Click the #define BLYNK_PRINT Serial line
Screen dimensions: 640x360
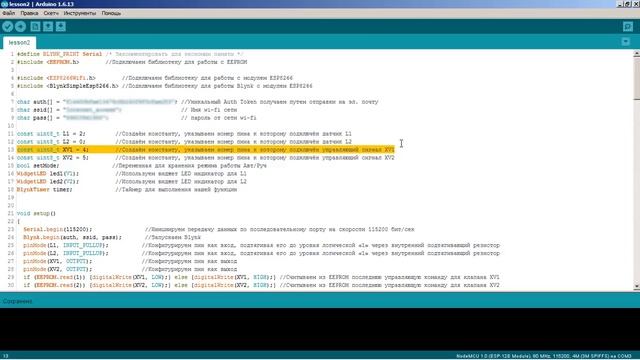coord(130,54)
